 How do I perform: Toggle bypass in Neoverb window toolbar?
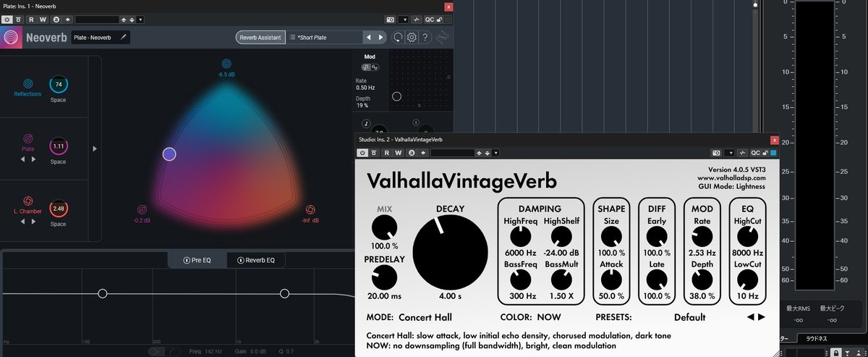coord(18,19)
